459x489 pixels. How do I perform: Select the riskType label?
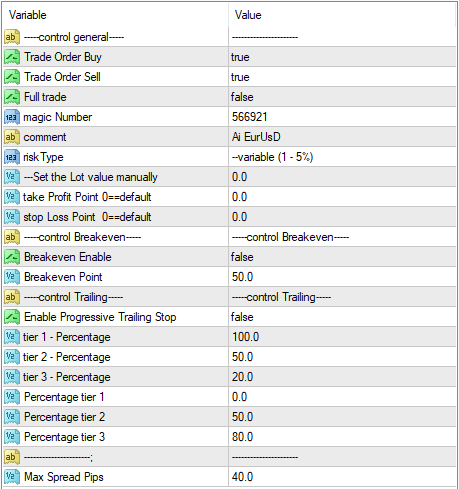pyautogui.click(x=43, y=157)
